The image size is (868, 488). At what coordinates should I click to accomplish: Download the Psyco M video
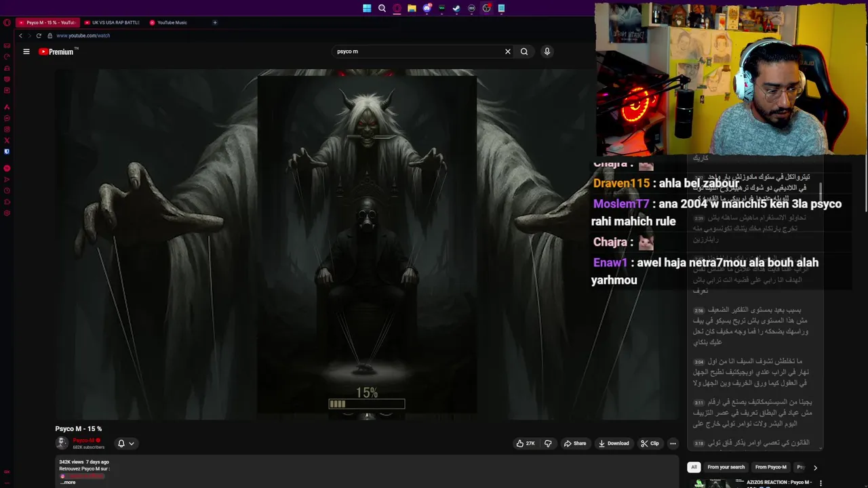614,443
